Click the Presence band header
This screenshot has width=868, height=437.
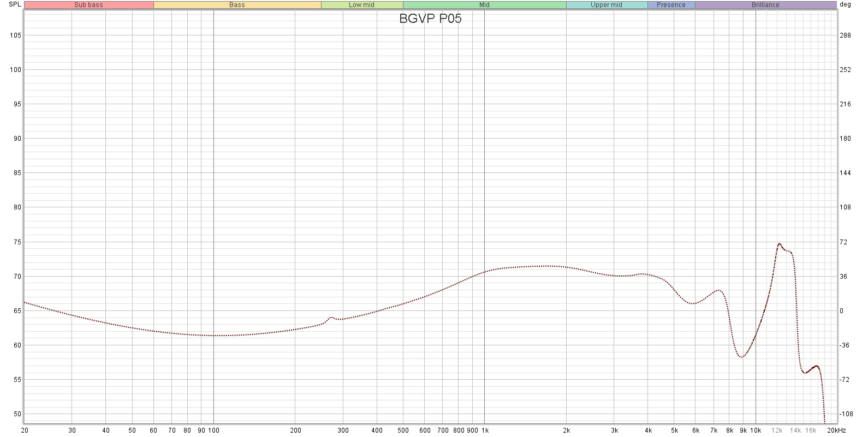pyautogui.click(x=671, y=5)
